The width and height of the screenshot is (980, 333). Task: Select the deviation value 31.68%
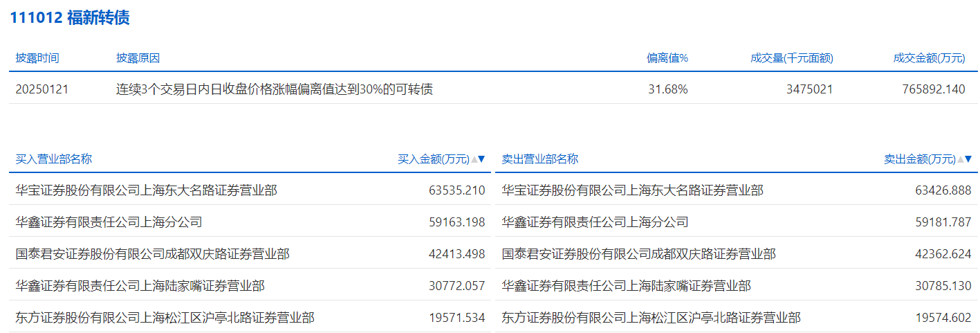click(668, 89)
